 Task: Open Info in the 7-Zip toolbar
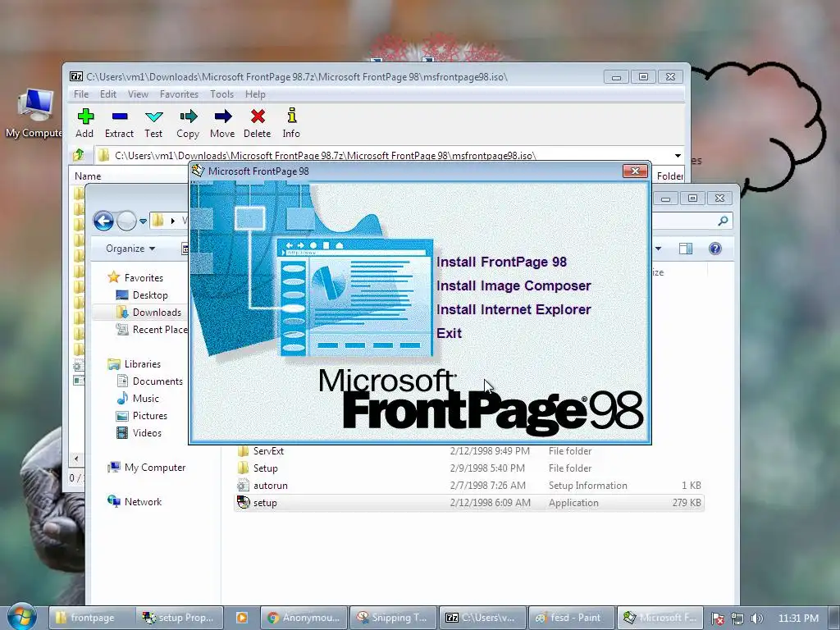[x=291, y=124]
